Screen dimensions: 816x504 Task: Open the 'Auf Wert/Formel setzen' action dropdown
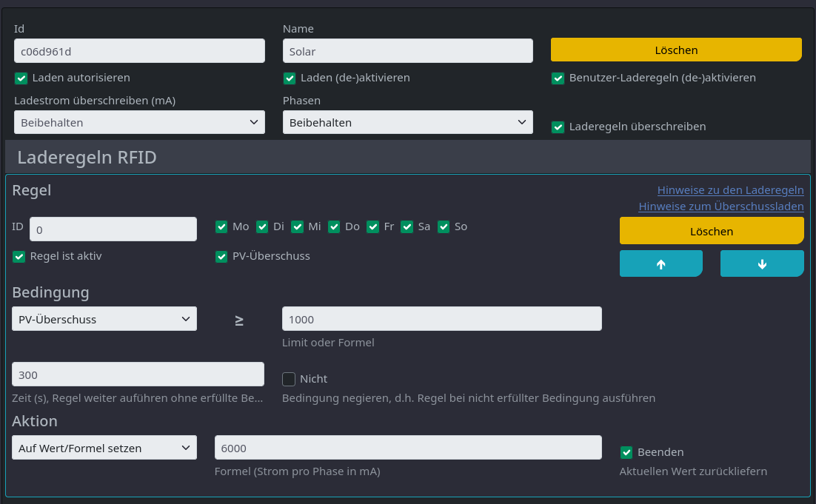pyautogui.click(x=104, y=448)
